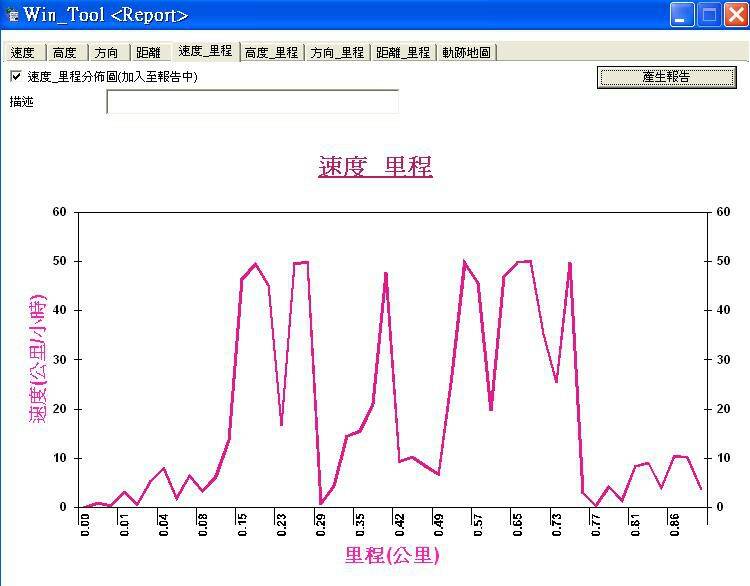Uncheck the 速度_里程分佈圖 report checkbox
The width and height of the screenshot is (750, 586).
click(x=16, y=76)
